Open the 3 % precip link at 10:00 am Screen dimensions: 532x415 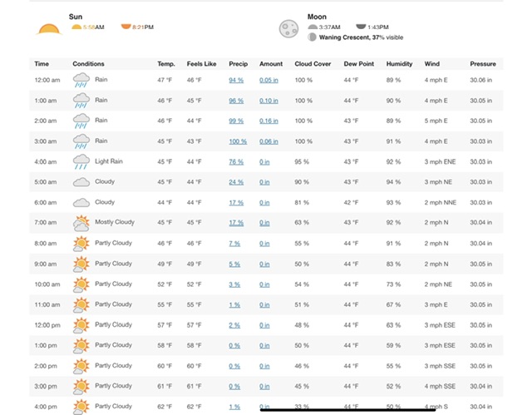tap(234, 284)
